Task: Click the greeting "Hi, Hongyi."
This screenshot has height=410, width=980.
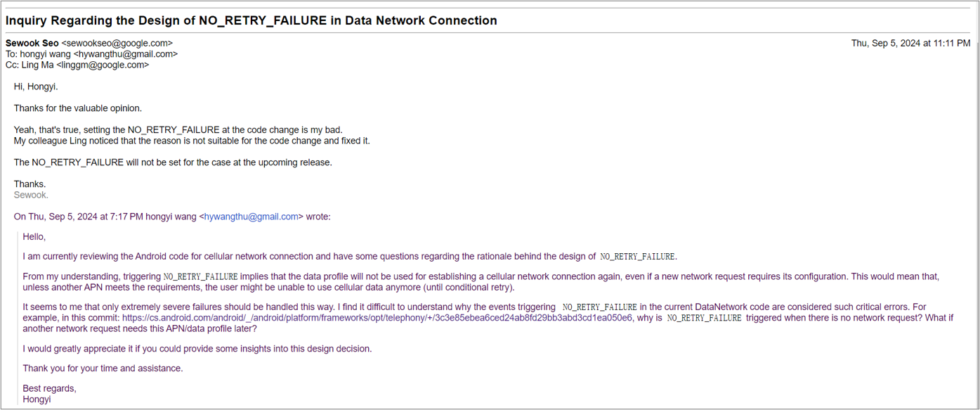Action: [x=36, y=87]
